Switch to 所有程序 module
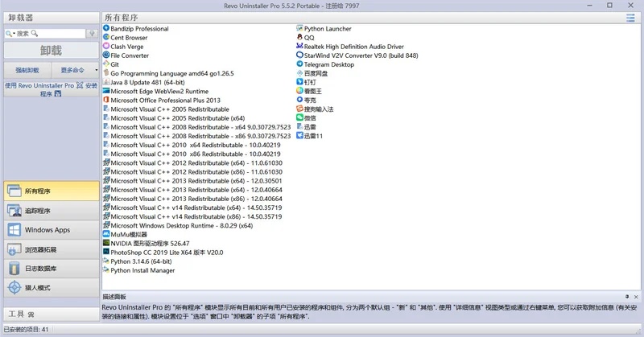 tap(52, 191)
